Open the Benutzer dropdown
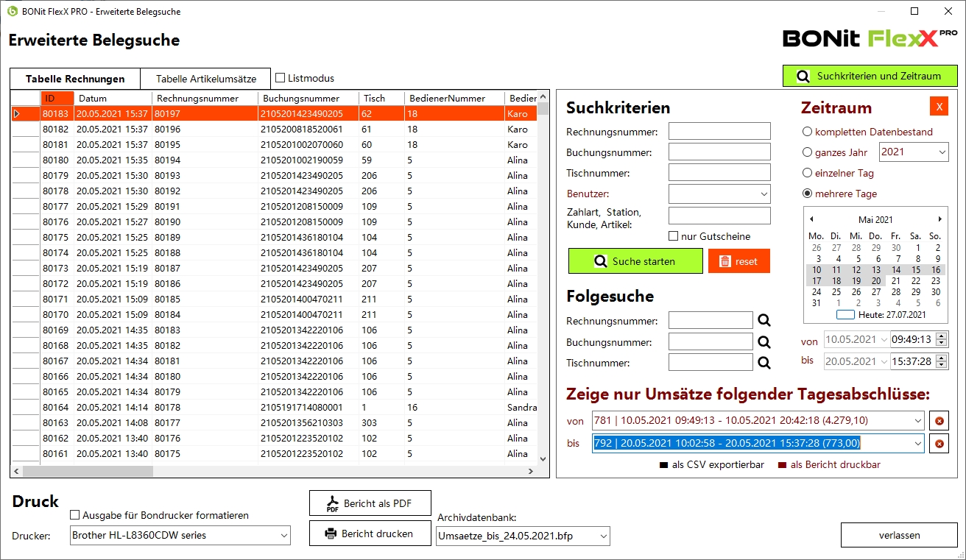Screen dimensions: 966x560 (763, 194)
